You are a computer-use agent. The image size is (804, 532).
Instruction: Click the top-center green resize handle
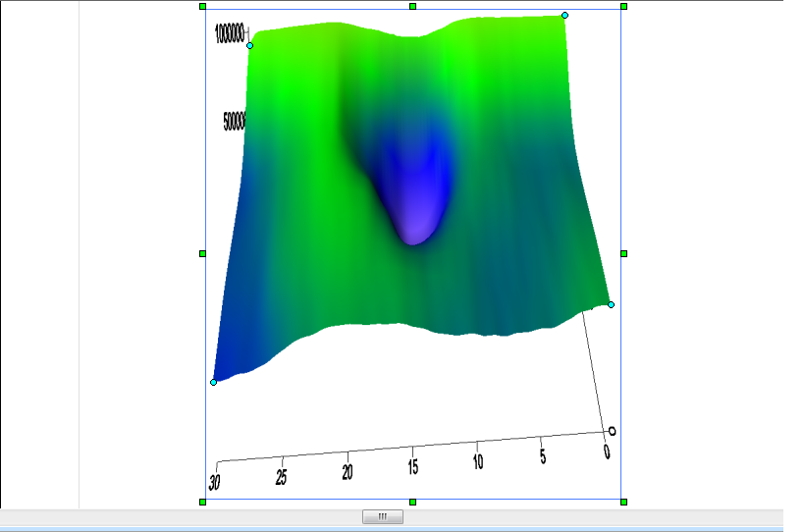(412, 6)
